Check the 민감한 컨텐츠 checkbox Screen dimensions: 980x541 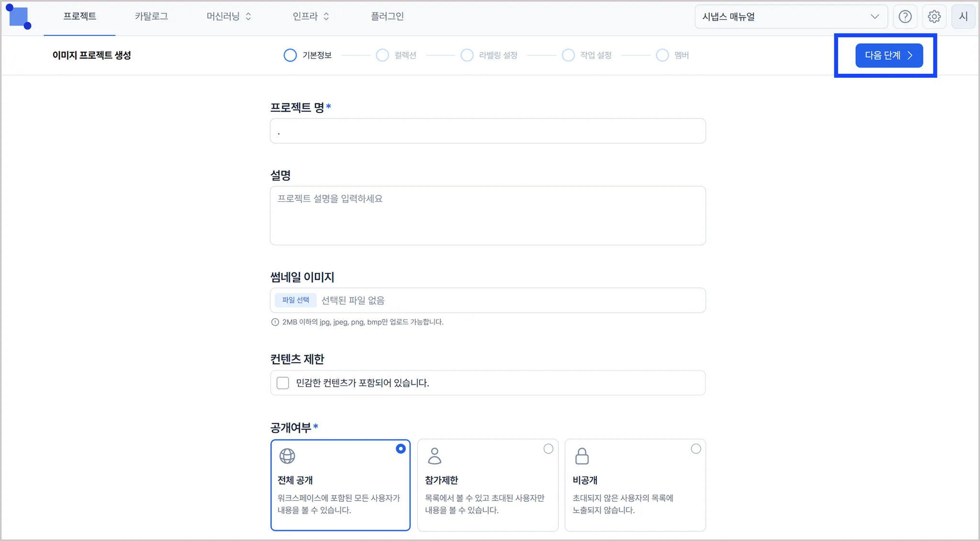pyautogui.click(x=283, y=383)
